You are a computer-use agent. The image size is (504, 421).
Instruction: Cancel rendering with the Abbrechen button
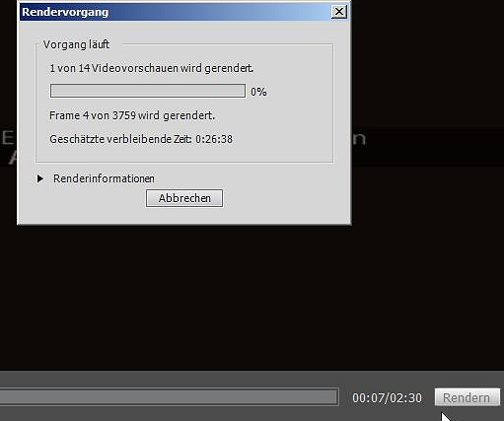click(184, 198)
